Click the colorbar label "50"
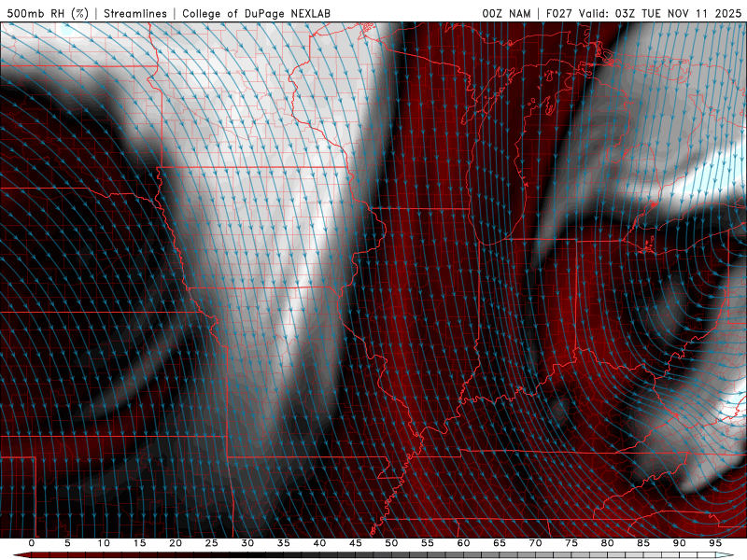Viewport: 747px width, 560px height. pyautogui.click(x=391, y=543)
